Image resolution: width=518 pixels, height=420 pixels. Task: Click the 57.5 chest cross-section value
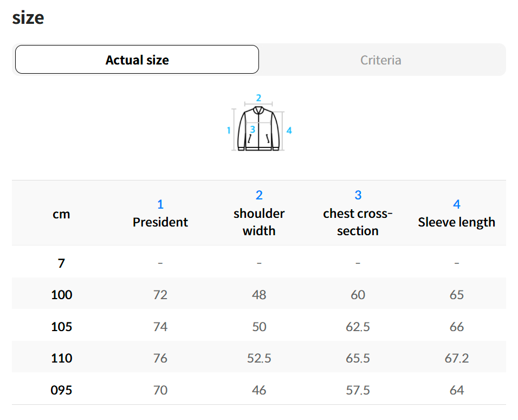tap(358, 390)
